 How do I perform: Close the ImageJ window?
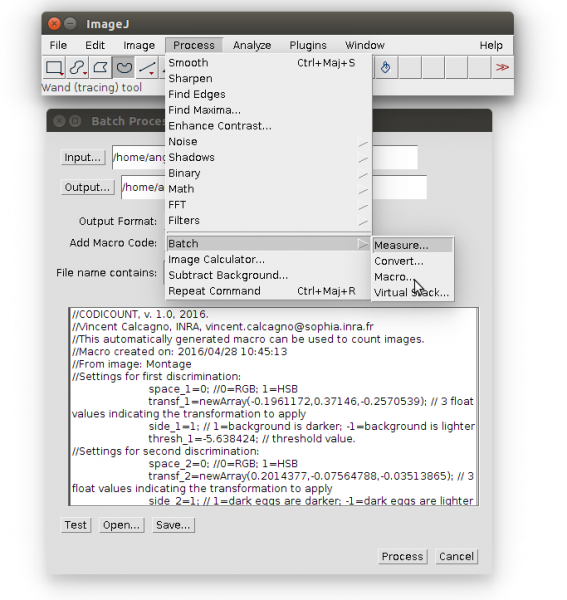[54, 24]
